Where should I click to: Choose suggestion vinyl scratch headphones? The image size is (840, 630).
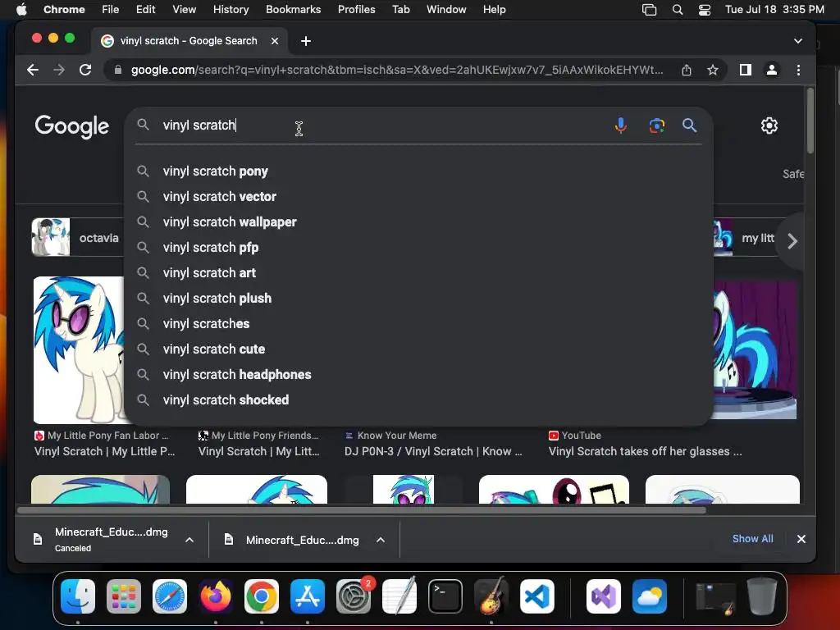(x=418, y=375)
